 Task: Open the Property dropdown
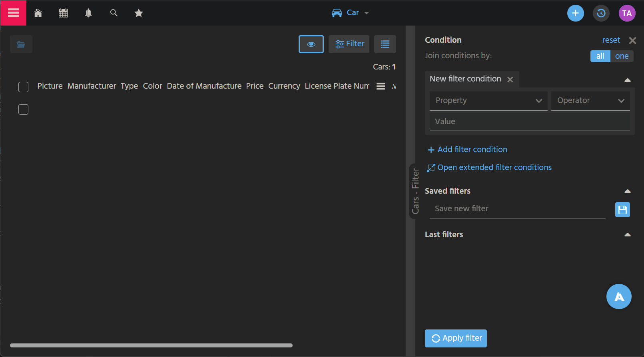[488, 101]
